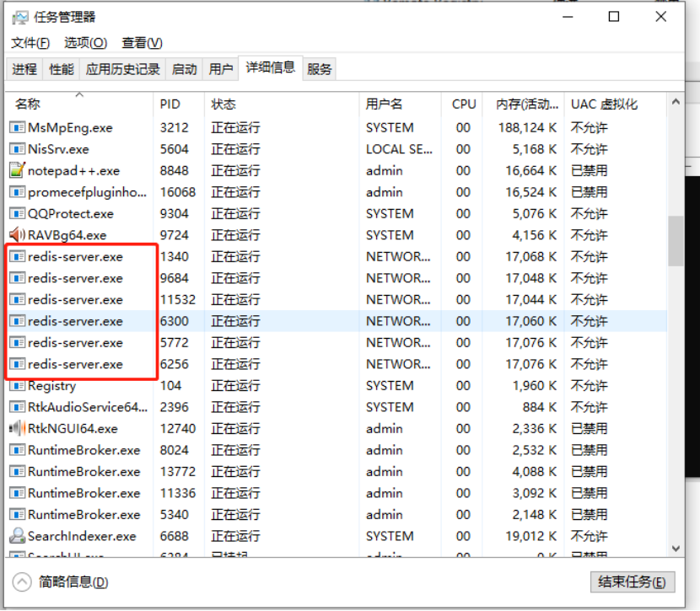This screenshot has height=611, width=700.
Task: Select PID cell 12740
Action: point(178,429)
